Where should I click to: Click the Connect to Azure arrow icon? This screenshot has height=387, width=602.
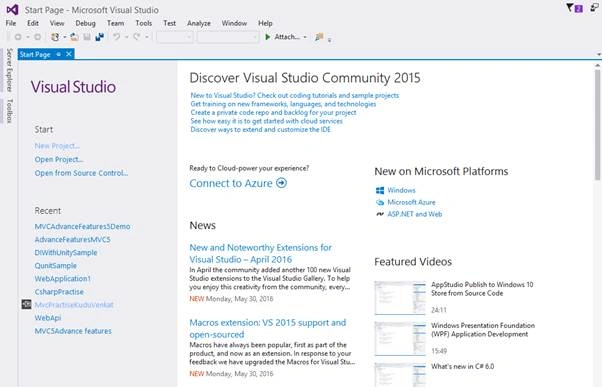point(281,183)
